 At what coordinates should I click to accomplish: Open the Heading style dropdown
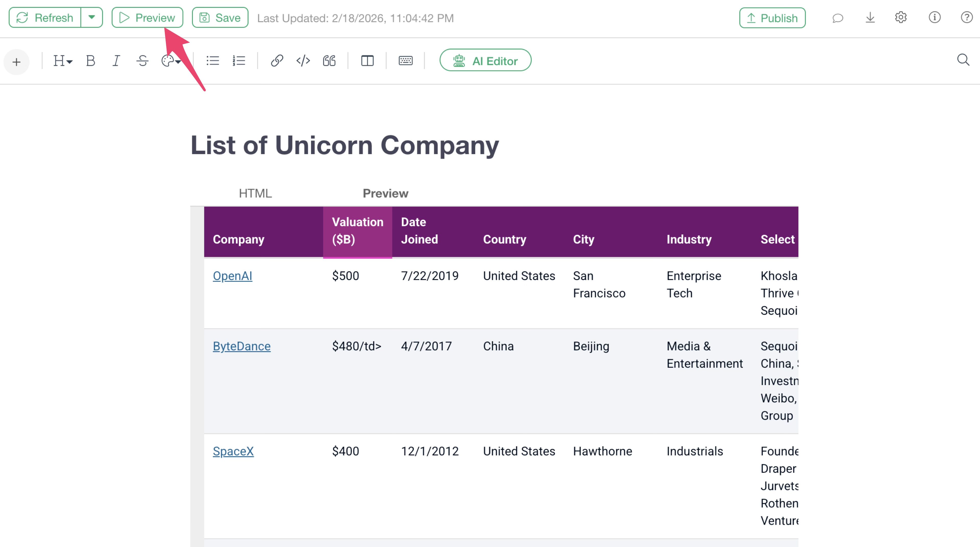[x=62, y=61]
